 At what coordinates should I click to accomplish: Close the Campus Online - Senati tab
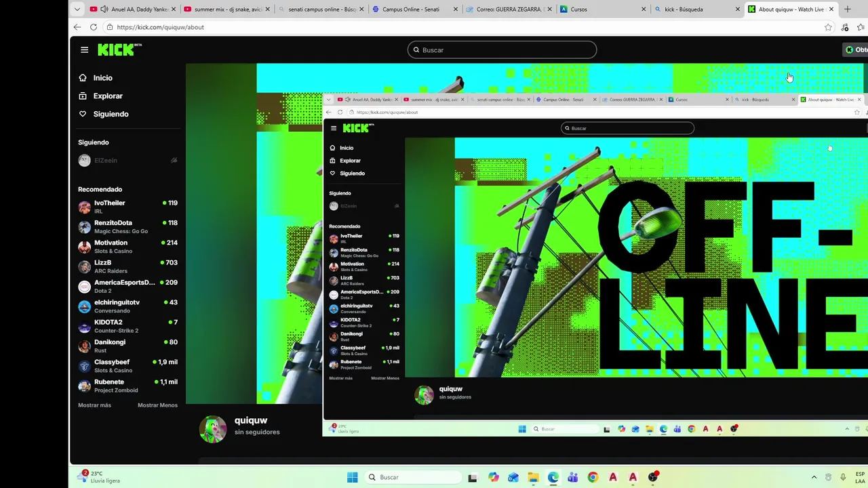(455, 9)
